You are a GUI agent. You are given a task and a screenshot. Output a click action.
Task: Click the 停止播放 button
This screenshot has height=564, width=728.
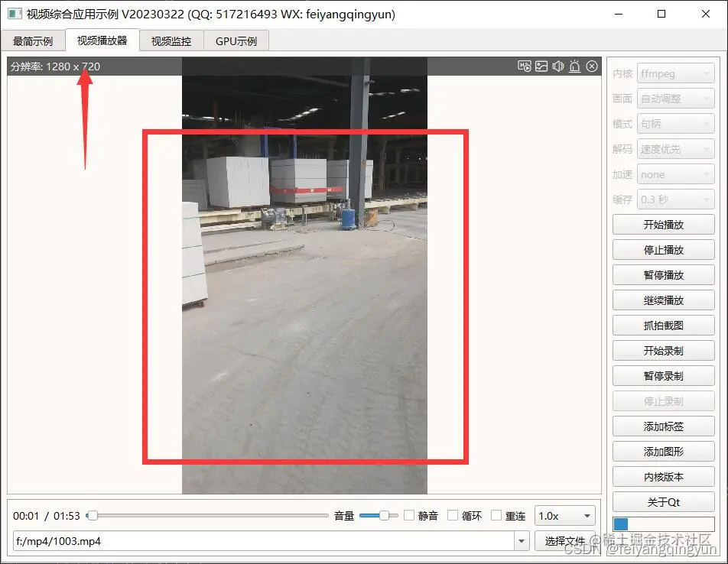coord(664,250)
